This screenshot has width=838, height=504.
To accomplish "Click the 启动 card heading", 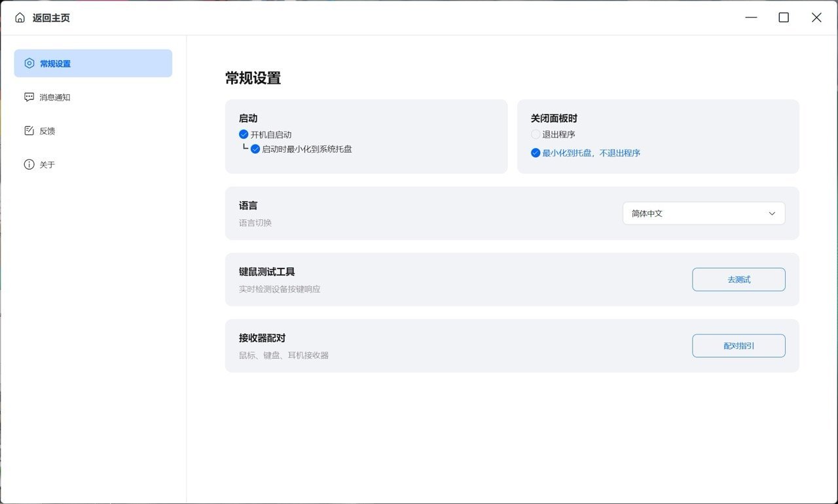I will pyautogui.click(x=248, y=118).
